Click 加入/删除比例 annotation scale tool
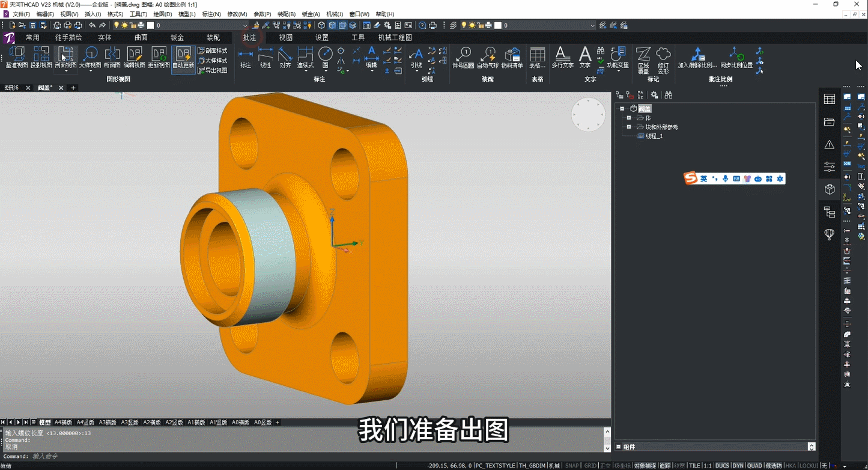The width and height of the screenshot is (868, 470). tap(697, 58)
